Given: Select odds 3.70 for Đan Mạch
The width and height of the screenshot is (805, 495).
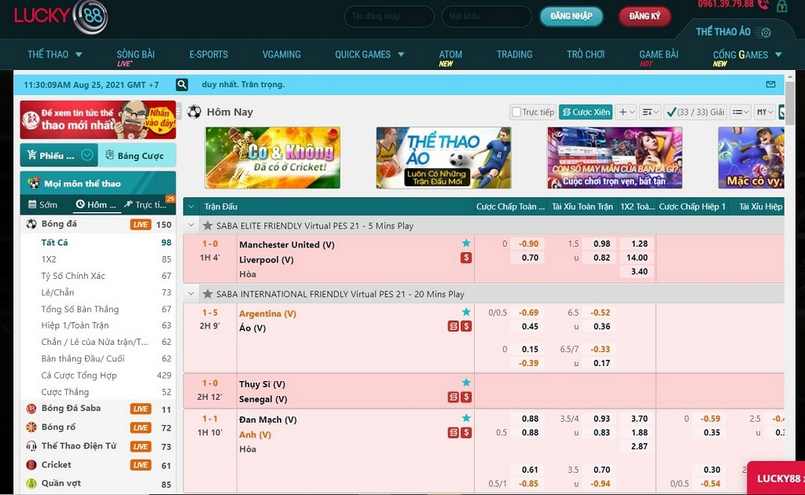Looking at the screenshot, I should [639, 419].
